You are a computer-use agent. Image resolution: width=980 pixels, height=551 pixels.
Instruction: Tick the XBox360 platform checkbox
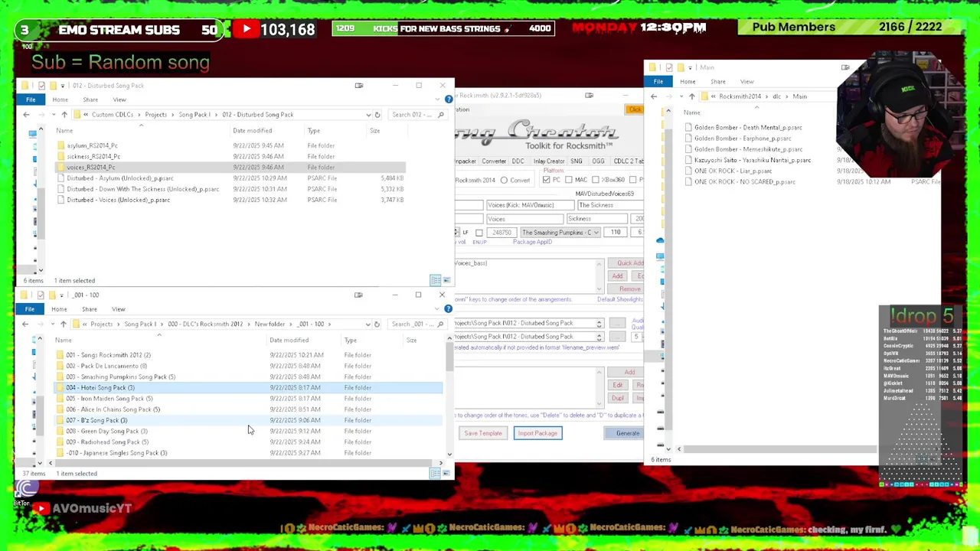[595, 180]
